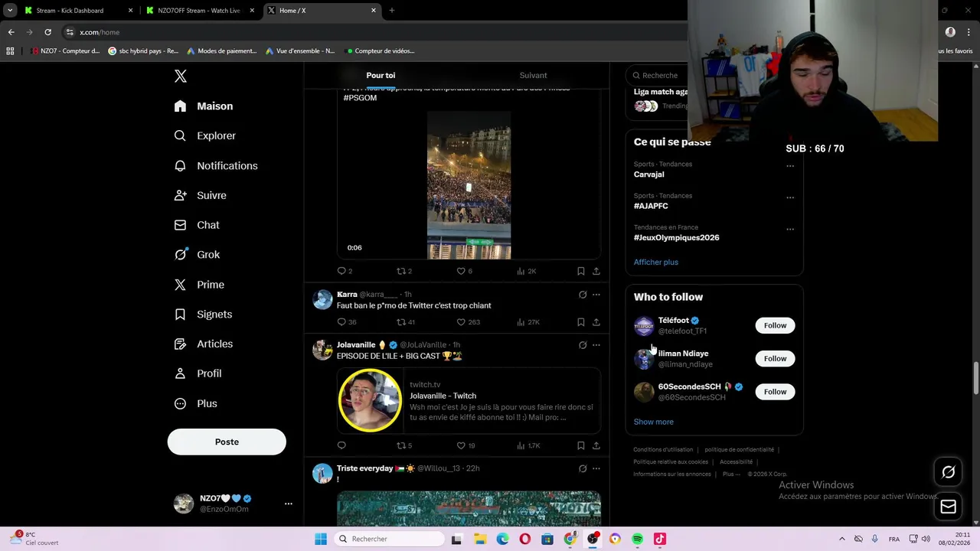Reply to Karra's post
The width and height of the screenshot is (980, 551).
[x=346, y=322]
